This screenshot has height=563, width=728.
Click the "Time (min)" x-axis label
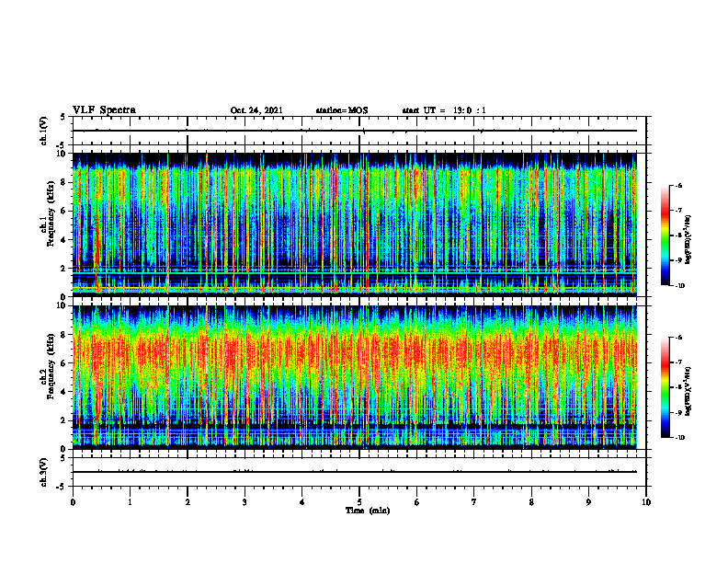coord(368,511)
